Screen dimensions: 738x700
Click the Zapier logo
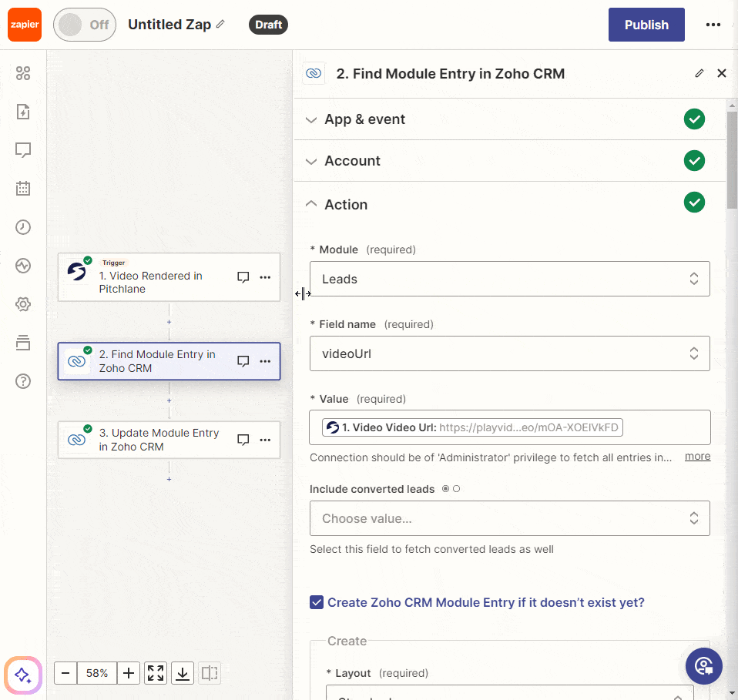pos(25,25)
